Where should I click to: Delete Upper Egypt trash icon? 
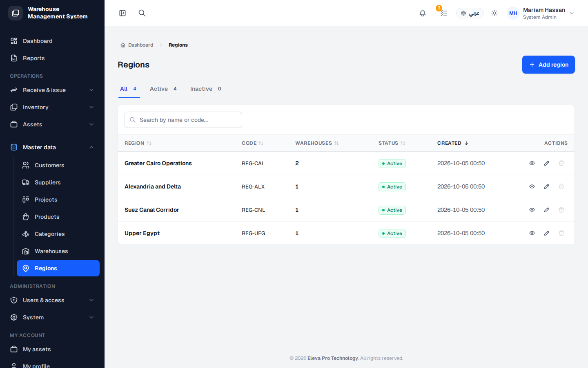561,233
